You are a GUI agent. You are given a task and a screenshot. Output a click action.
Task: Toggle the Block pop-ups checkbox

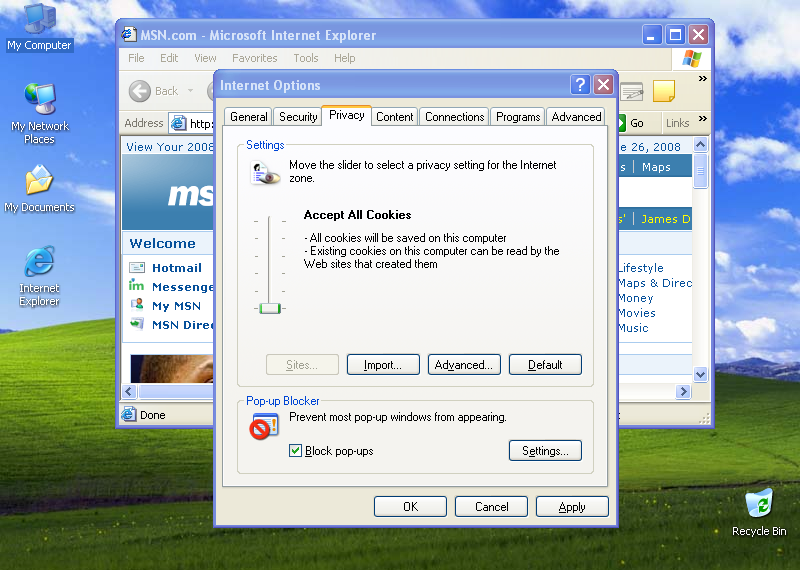click(x=295, y=451)
